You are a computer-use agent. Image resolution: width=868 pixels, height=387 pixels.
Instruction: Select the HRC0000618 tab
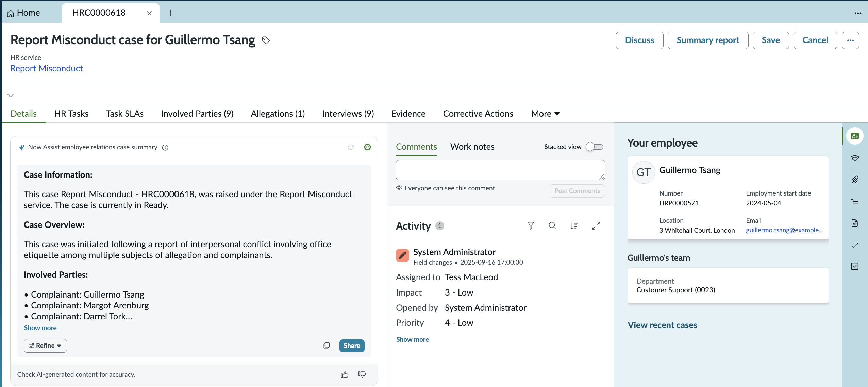click(x=99, y=13)
